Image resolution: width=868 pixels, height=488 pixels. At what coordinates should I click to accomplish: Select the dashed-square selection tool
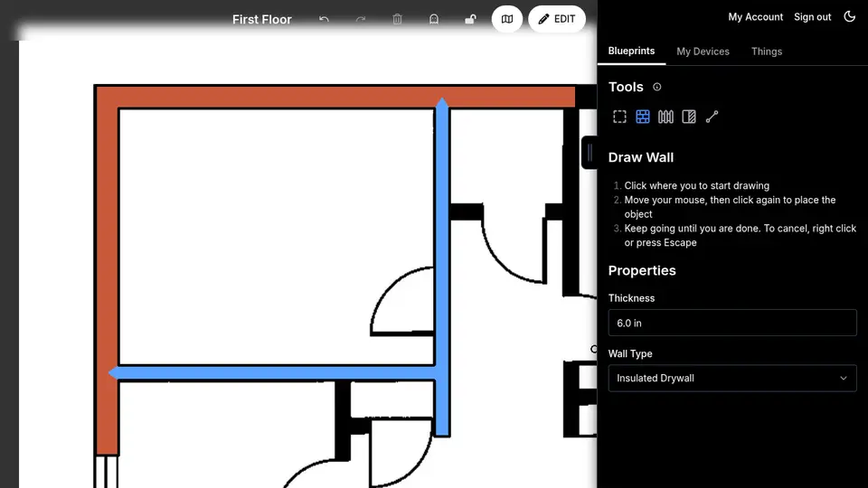619,117
